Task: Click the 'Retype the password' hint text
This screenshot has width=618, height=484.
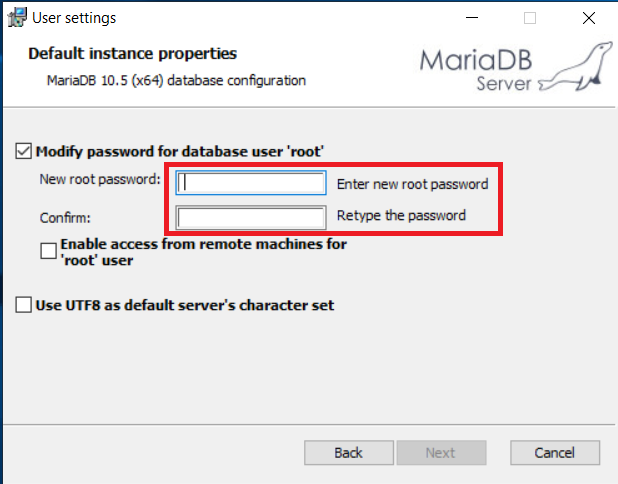Action: [401, 216]
